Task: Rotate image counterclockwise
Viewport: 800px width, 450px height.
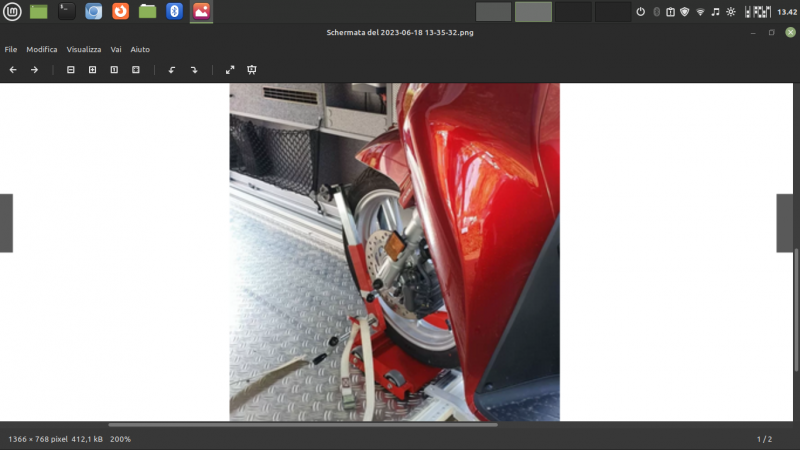Action: pos(172,70)
